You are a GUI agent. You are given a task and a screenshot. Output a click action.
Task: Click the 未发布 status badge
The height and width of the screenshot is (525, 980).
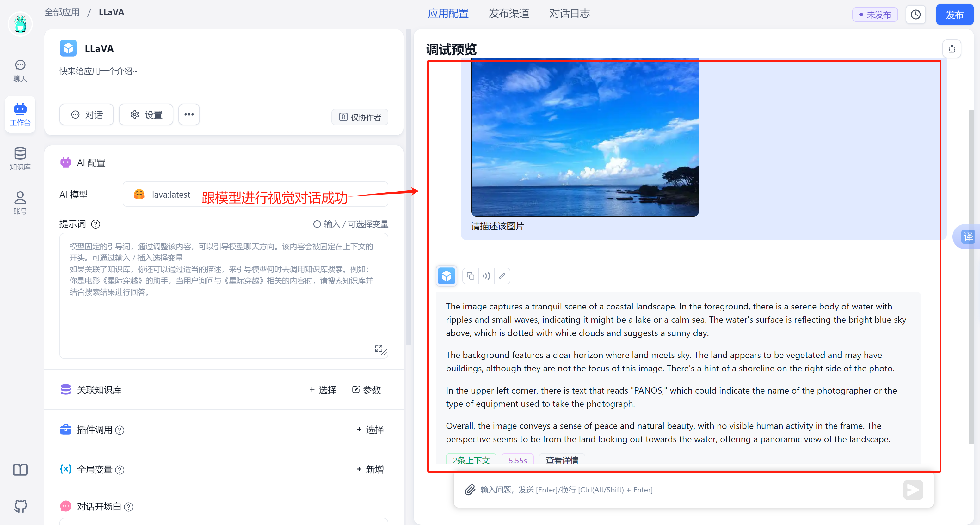(x=875, y=15)
